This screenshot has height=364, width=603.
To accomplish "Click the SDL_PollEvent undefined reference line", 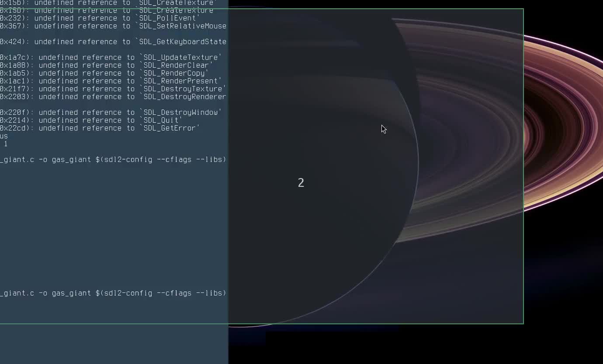I will click(x=100, y=18).
